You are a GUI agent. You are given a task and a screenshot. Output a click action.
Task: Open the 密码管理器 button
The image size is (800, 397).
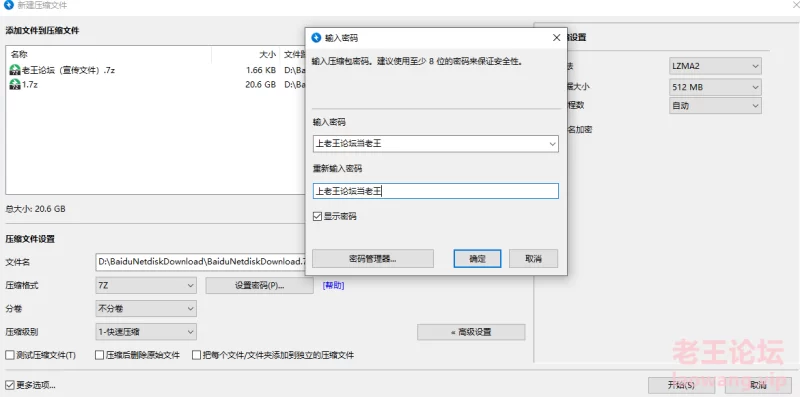373,259
